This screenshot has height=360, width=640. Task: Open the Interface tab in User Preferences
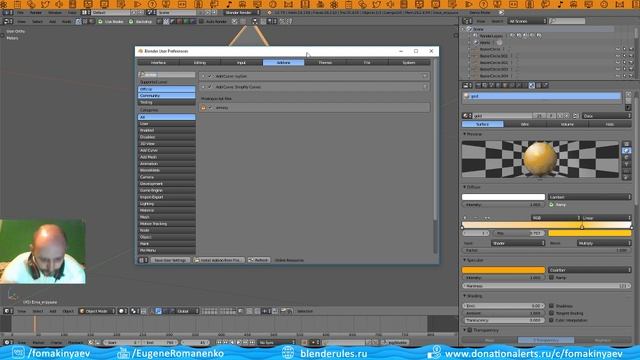point(158,62)
